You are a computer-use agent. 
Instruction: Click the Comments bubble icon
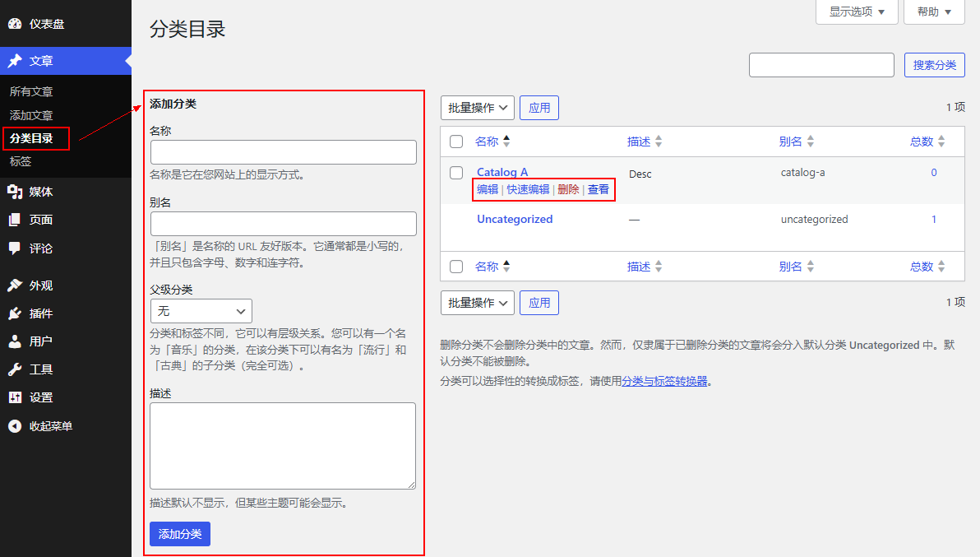(x=15, y=248)
